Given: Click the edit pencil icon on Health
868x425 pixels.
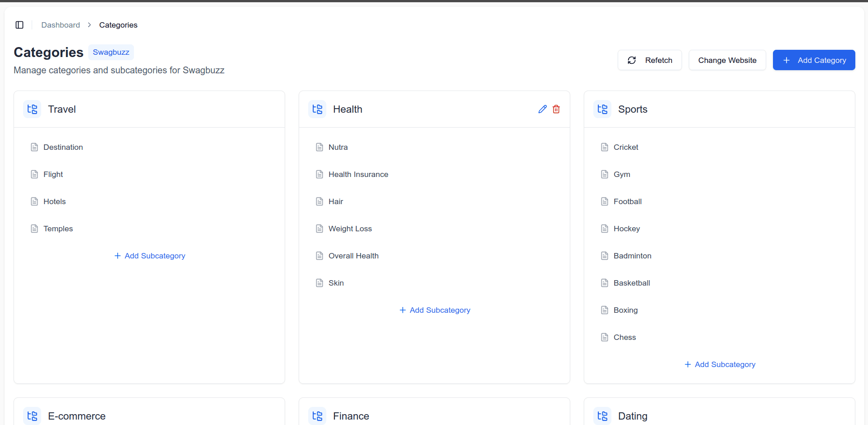Looking at the screenshot, I should [x=543, y=109].
